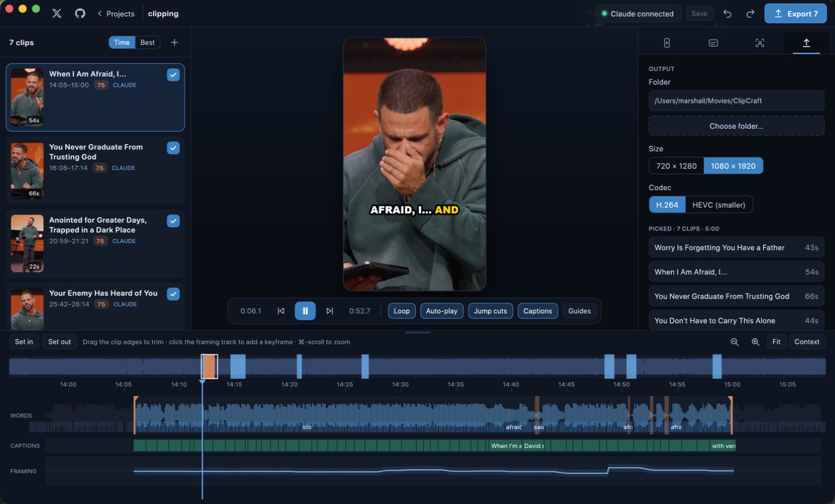Image resolution: width=835 pixels, height=504 pixels.
Task: Click the Set in button
Action: [x=24, y=342]
